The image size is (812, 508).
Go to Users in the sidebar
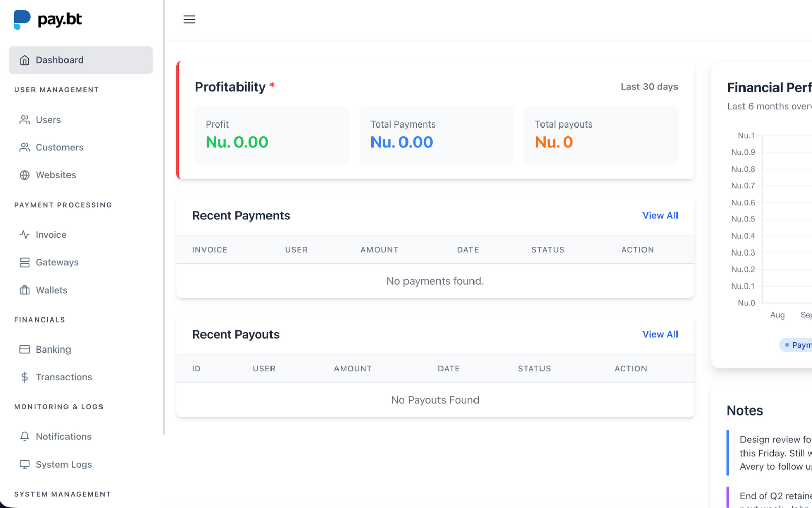pyautogui.click(x=48, y=120)
